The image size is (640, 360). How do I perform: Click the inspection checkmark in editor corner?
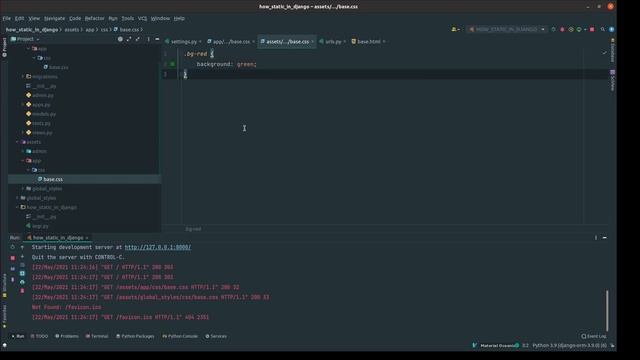coord(604,53)
